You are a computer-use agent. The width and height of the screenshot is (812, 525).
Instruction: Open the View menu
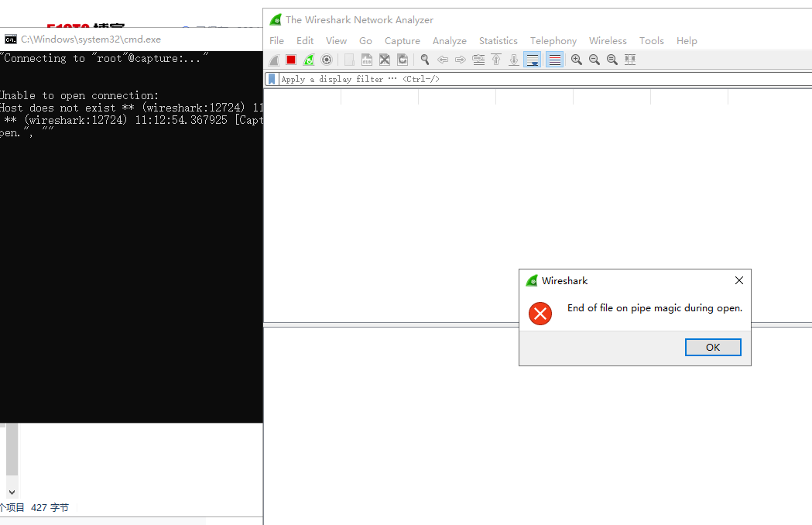pyautogui.click(x=336, y=41)
